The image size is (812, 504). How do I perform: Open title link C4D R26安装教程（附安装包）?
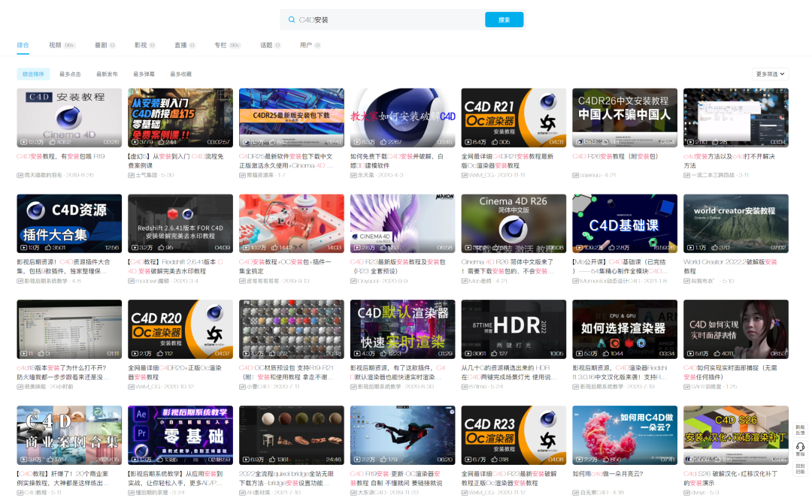(x=615, y=156)
